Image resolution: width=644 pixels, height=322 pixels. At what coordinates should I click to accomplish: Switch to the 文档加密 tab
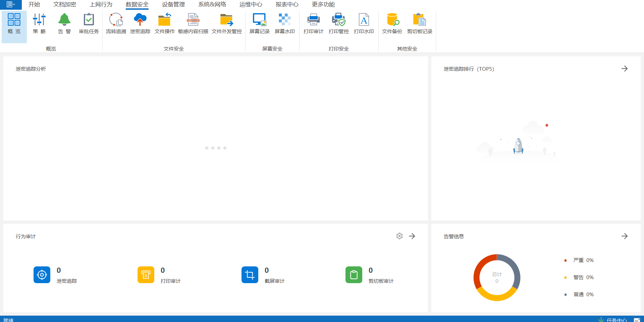[65, 4]
